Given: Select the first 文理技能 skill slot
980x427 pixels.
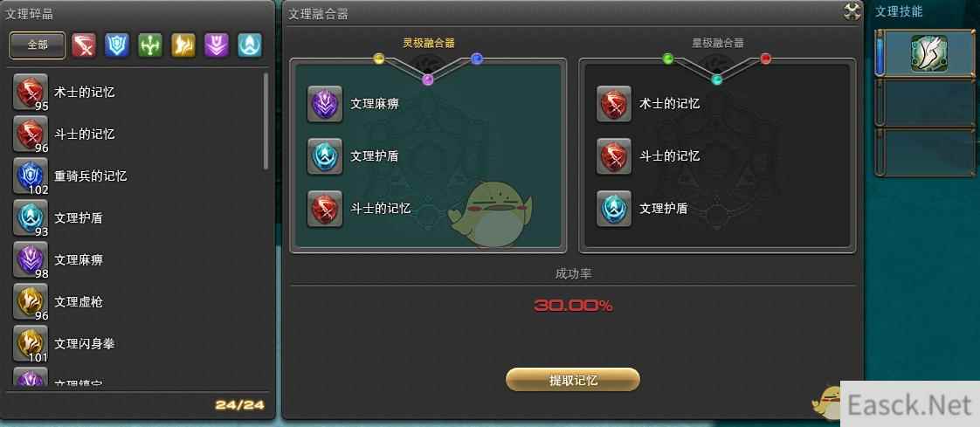Looking at the screenshot, I should click(x=928, y=53).
